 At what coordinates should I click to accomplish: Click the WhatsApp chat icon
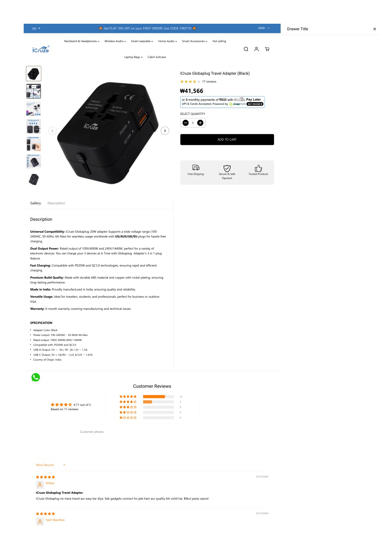coord(36,377)
